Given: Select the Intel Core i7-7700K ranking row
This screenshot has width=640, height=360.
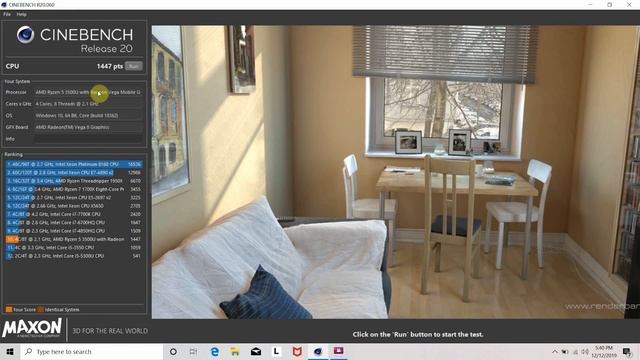Looking at the screenshot, I should coord(74,214).
